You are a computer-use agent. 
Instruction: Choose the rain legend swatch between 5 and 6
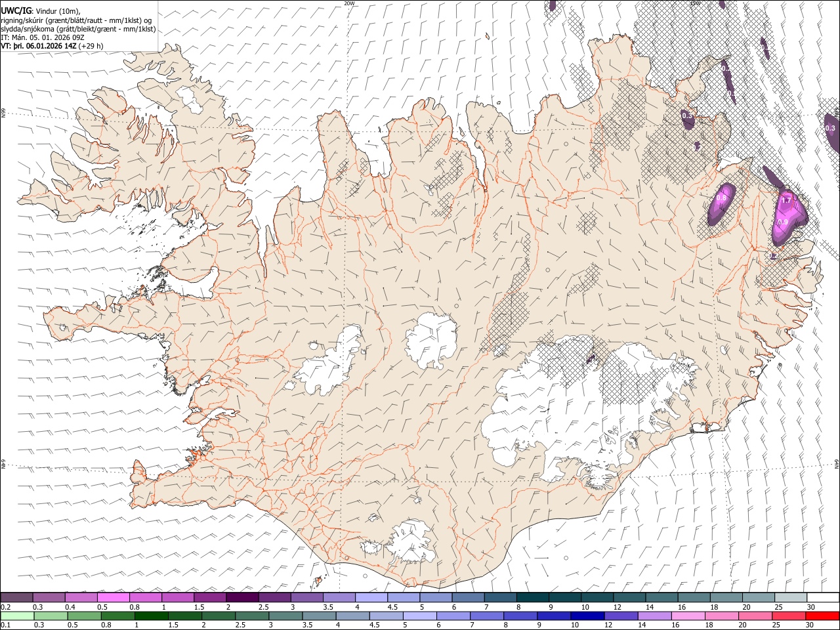420,616
